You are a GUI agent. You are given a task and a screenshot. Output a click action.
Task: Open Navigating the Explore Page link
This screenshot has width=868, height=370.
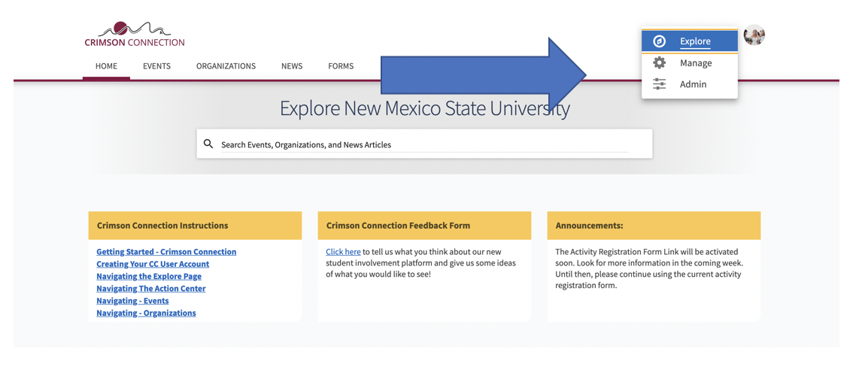tap(149, 276)
